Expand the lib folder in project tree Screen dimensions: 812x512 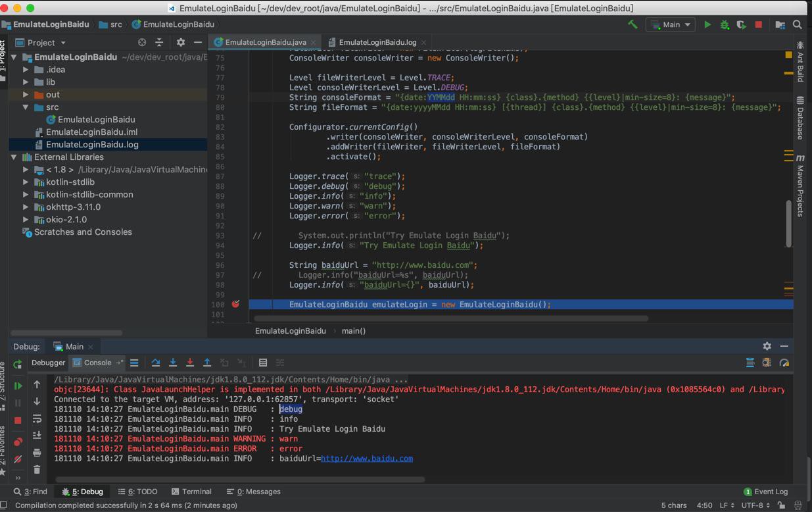pyautogui.click(x=26, y=82)
